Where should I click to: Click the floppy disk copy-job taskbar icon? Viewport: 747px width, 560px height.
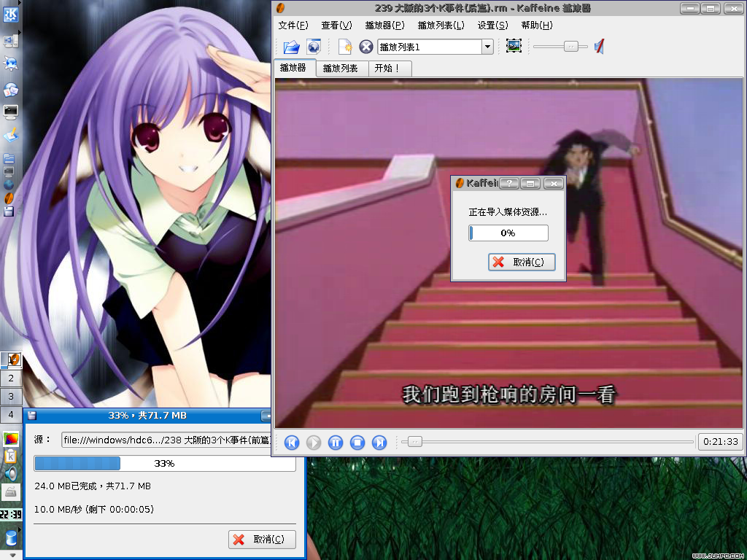tap(9, 211)
